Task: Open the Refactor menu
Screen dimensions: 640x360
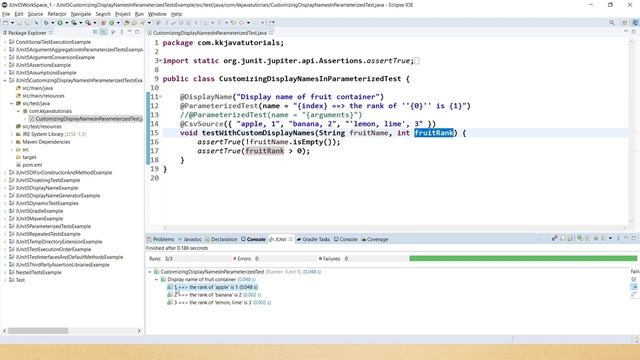Action: (x=57, y=14)
